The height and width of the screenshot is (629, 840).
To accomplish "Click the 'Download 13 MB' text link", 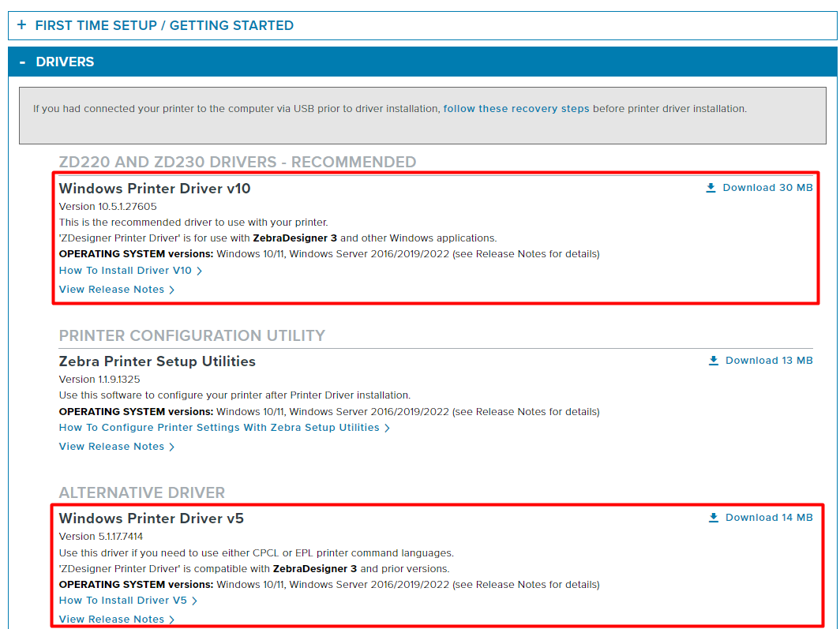I will [769, 361].
